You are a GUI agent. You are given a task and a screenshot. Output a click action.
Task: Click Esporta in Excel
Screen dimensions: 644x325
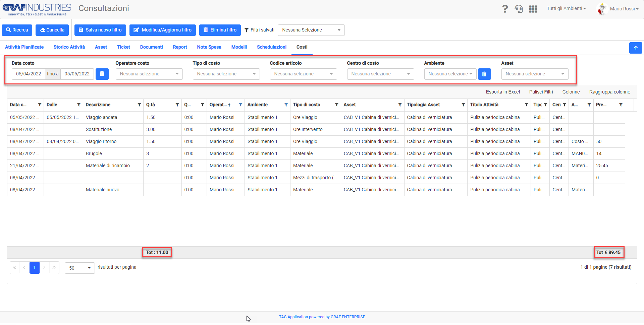503,92
